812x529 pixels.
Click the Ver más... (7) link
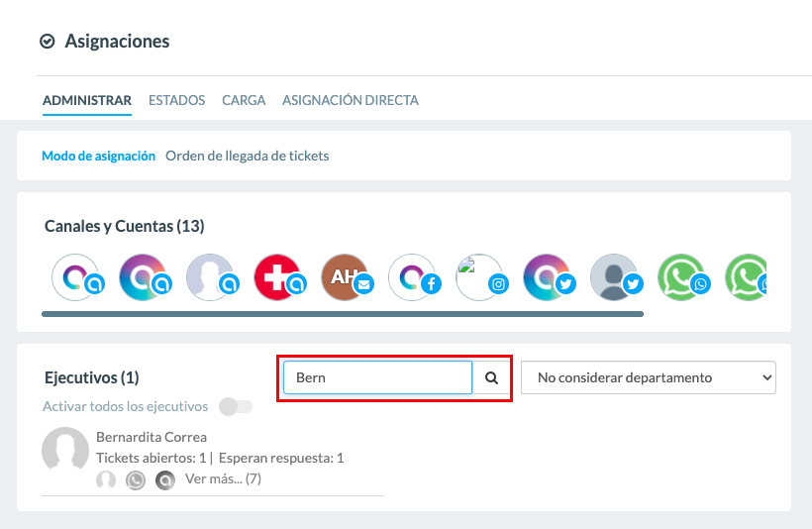pos(223,478)
